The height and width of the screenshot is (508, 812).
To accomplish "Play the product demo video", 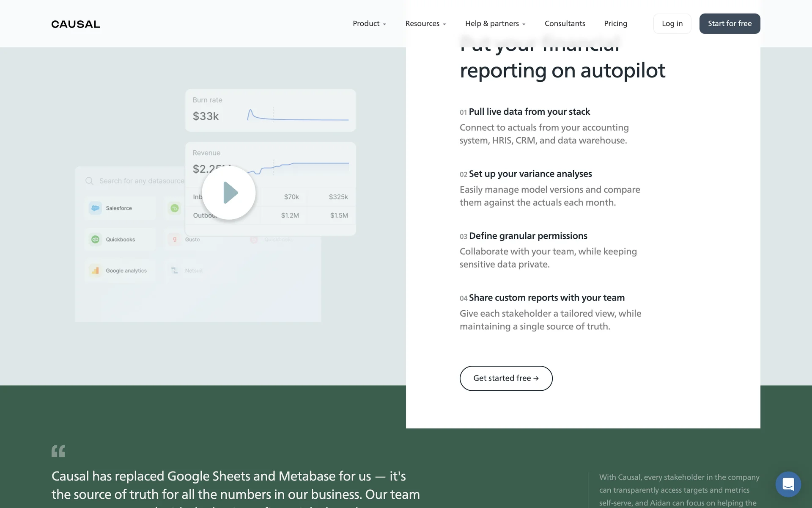I will [229, 193].
